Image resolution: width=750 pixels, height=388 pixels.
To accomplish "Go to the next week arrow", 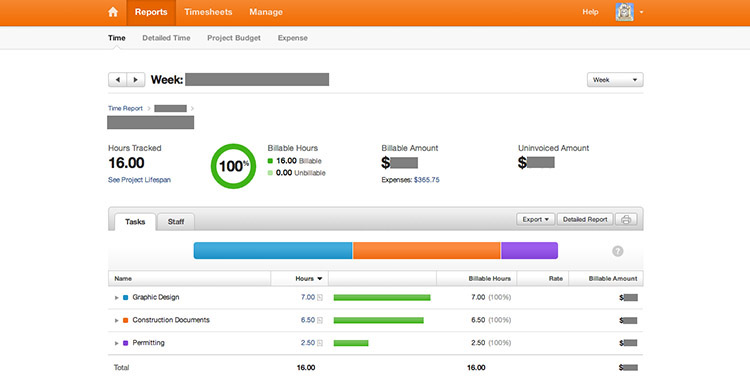I will pyautogui.click(x=136, y=79).
